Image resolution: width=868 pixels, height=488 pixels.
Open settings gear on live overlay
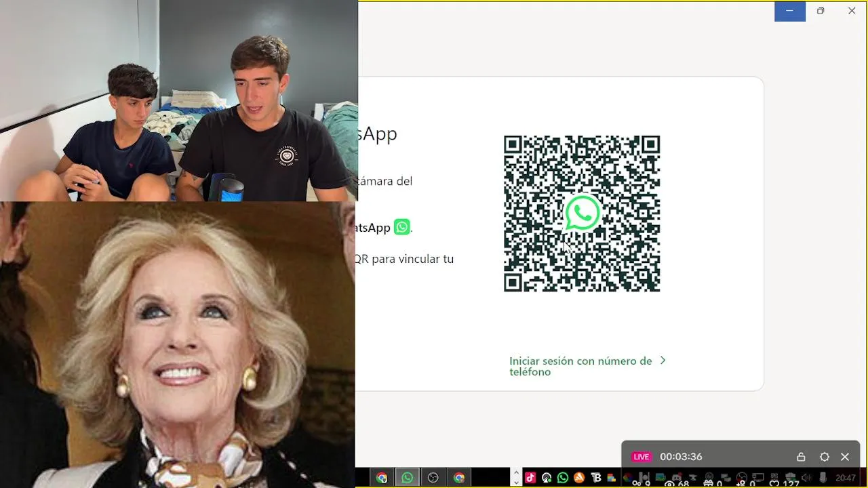pos(825,457)
